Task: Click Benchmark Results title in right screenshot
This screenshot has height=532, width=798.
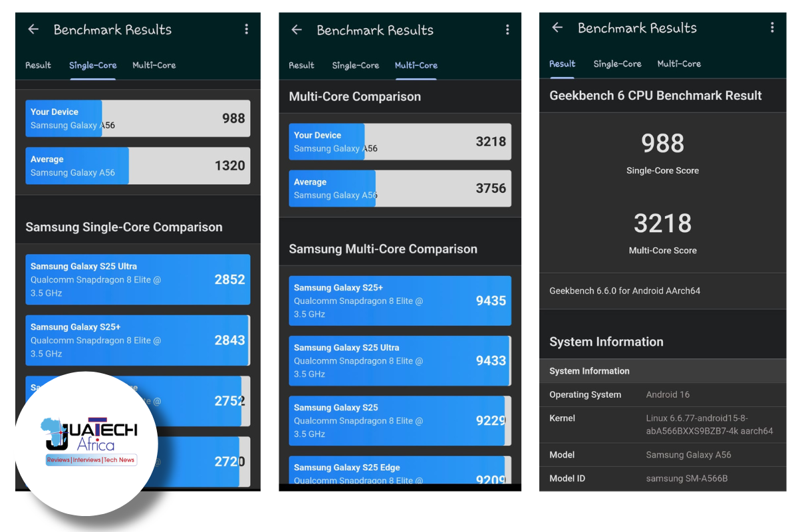Action: [x=637, y=28]
